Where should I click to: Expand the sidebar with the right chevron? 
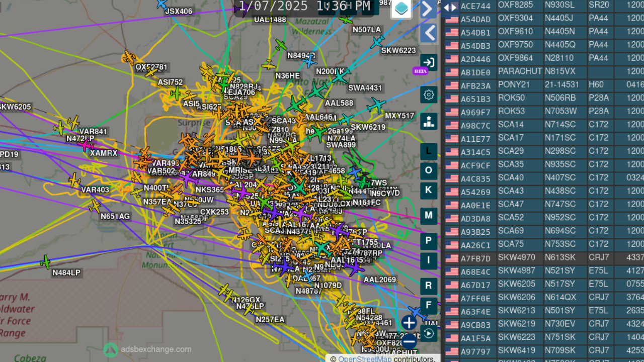click(x=429, y=9)
